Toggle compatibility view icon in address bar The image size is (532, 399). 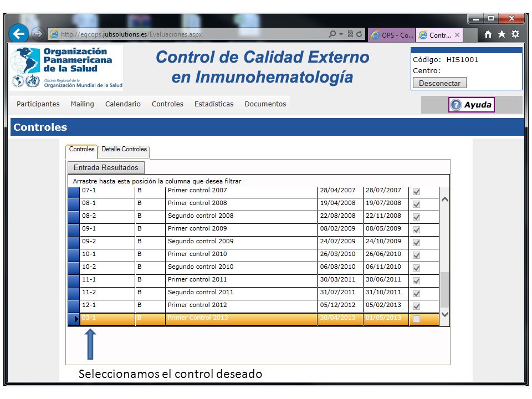[x=350, y=34]
